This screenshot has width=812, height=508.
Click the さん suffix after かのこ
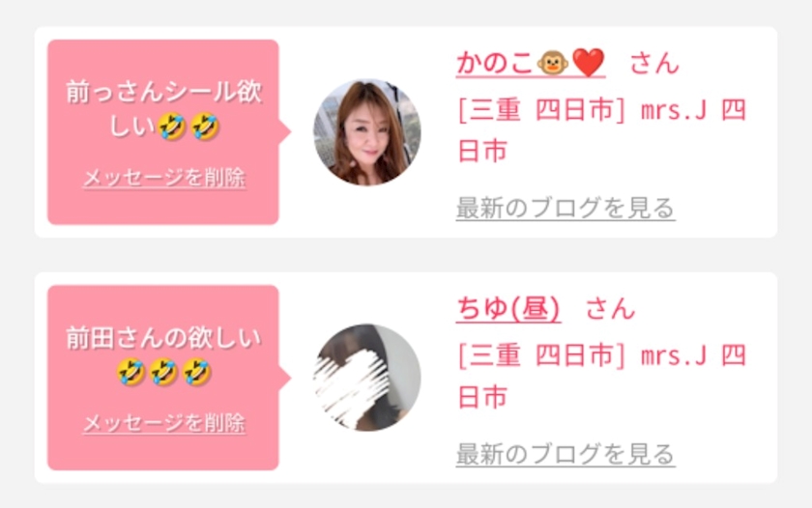coord(654,63)
